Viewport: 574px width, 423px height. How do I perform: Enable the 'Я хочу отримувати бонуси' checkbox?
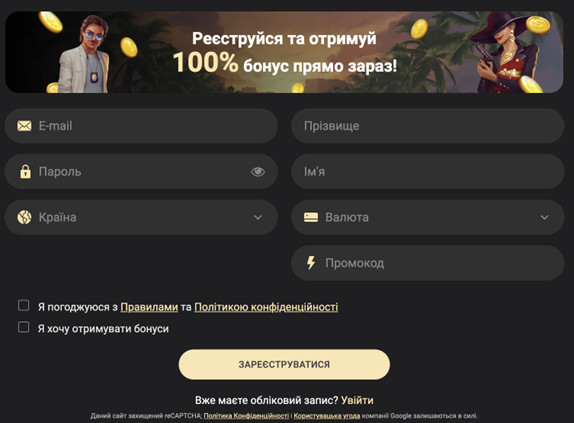pos(23,327)
